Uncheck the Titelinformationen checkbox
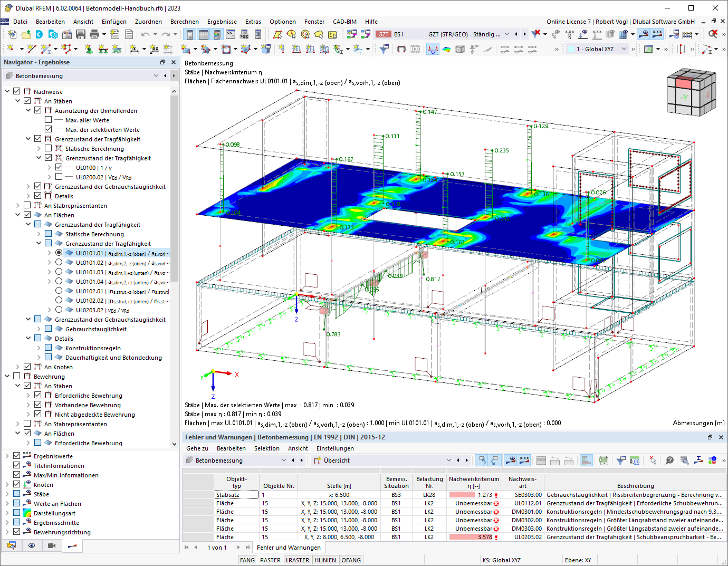728x566 pixels. [17, 466]
